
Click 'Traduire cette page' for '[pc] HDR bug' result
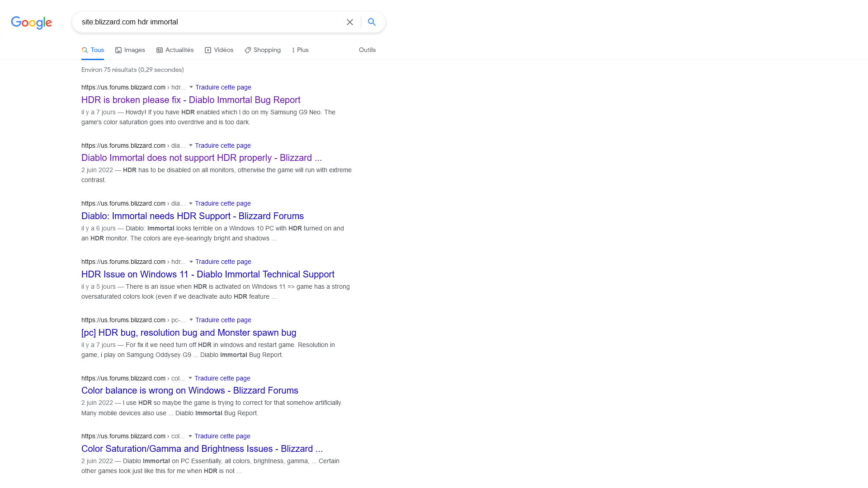tap(223, 320)
